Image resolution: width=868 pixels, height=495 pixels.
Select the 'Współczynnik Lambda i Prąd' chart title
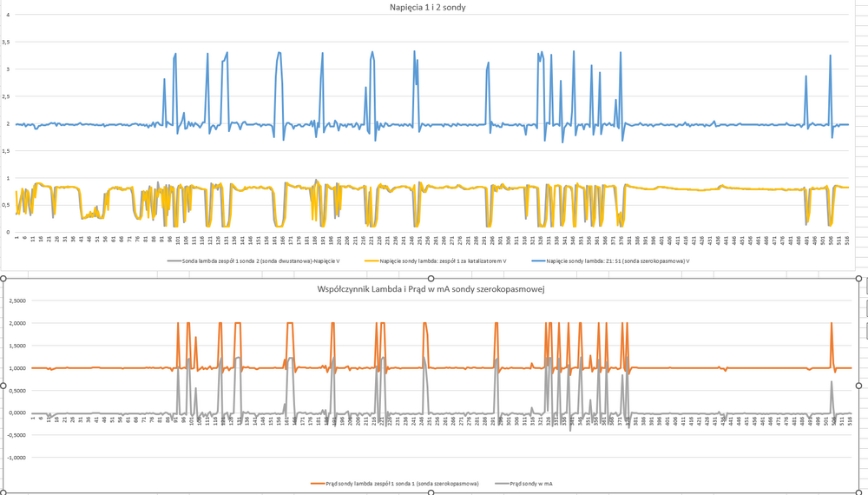[x=433, y=287]
